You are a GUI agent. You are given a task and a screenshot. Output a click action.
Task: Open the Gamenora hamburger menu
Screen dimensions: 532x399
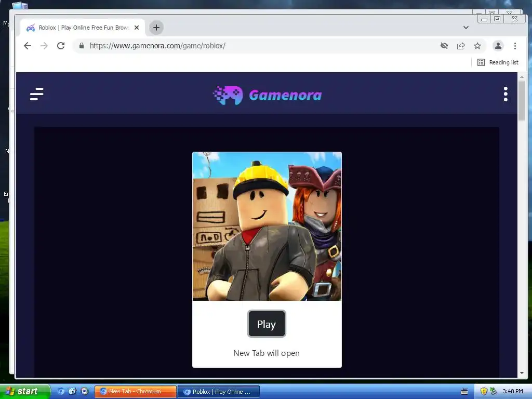(37, 94)
